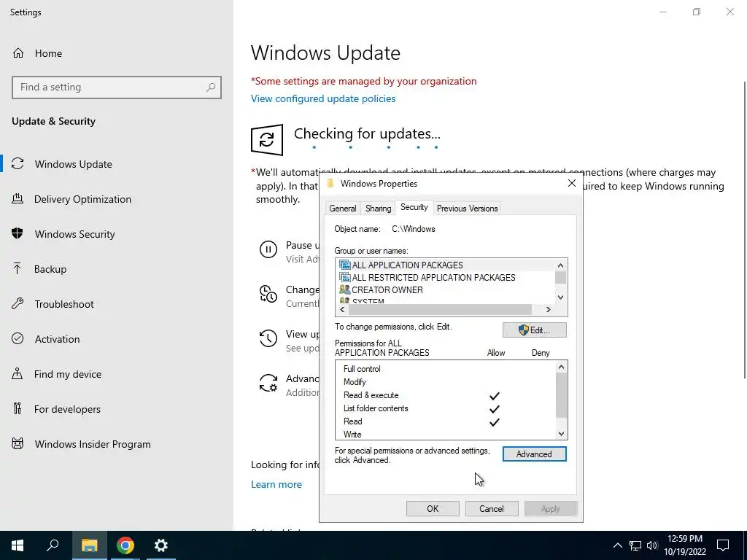Switch to the Sharing tab
Viewport: 747px width, 560px height.
379,208
